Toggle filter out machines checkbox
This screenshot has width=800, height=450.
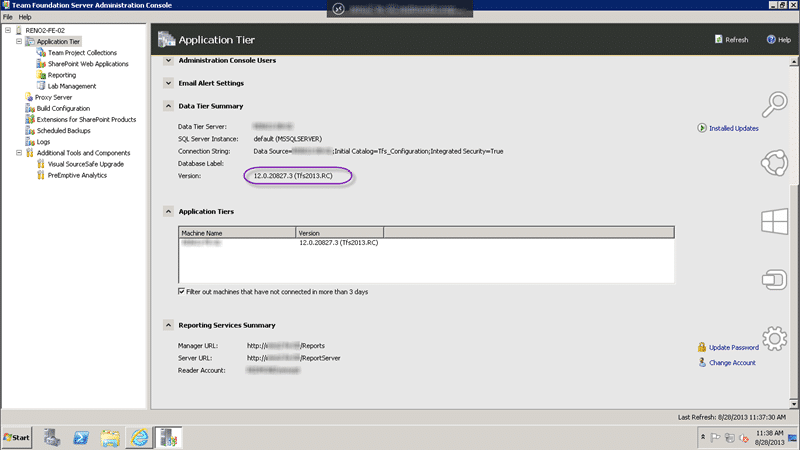(x=181, y=291)
